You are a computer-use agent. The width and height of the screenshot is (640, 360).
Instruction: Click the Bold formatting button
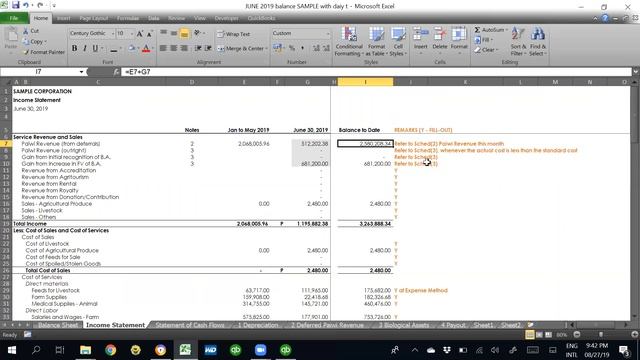tap(74, 49)
